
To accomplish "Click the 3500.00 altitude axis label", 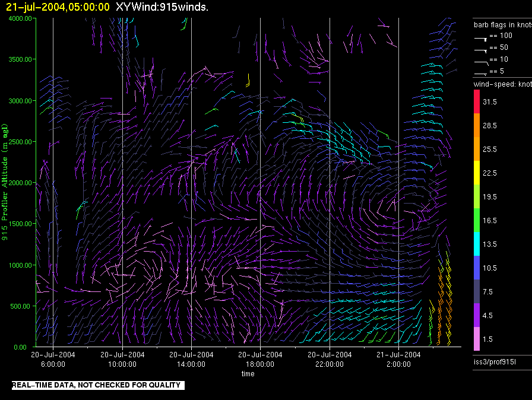I will coord(20,59).
